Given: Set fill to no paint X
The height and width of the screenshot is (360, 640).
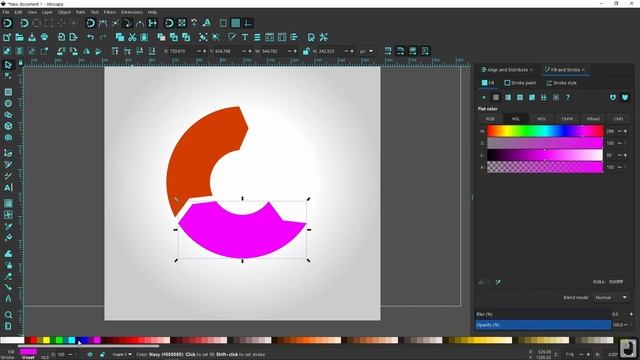Looking at the screenshot, I should (484, 97).
